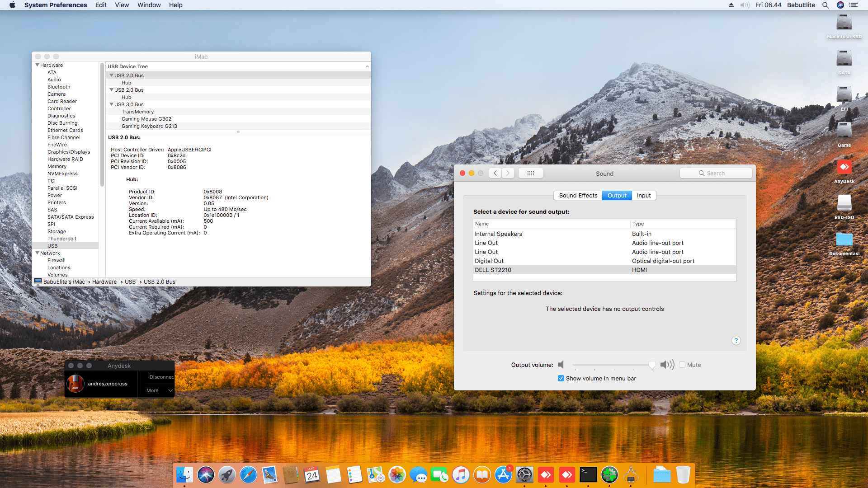Open the Window menu in the menu bar

149,5
